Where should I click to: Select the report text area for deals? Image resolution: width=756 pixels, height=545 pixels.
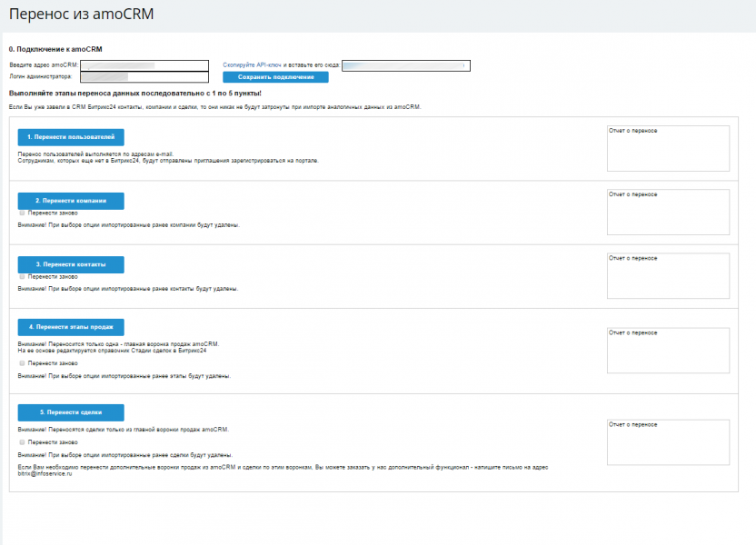(x=668, y=441)
